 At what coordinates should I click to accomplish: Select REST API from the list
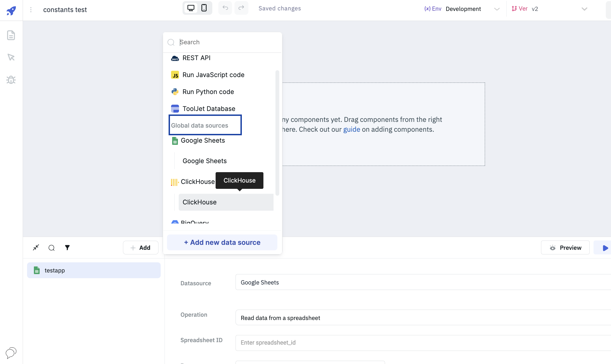(x=196, y=58)
